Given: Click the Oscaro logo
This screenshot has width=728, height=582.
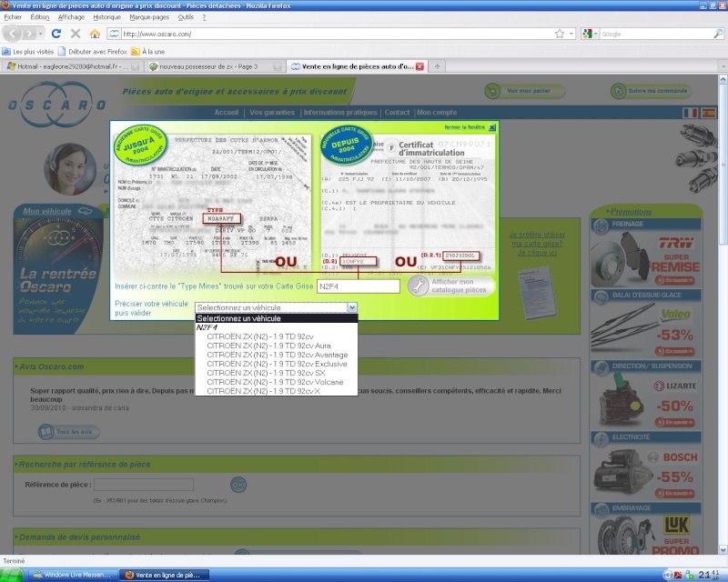Looking at the screenshot, I should 57,105.
